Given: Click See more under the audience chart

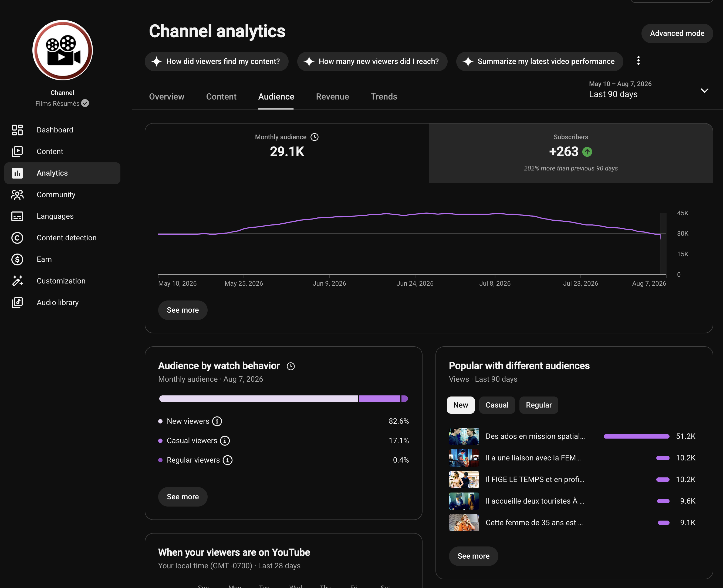Looking at the screenshot, I should [183, 310].
